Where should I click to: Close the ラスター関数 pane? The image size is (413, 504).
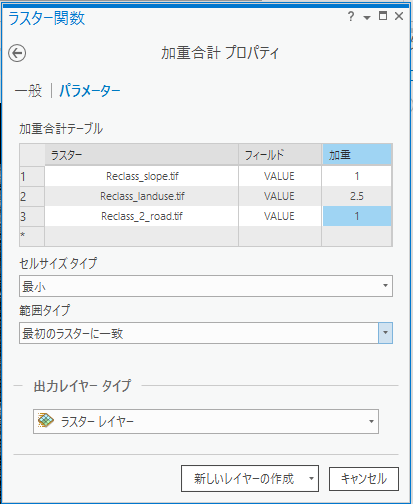point(399,16)
